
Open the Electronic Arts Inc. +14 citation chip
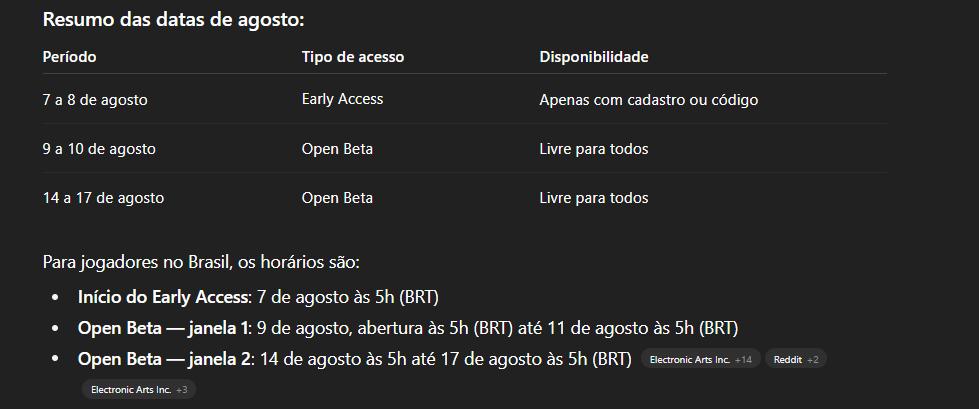tap(699, 359)
